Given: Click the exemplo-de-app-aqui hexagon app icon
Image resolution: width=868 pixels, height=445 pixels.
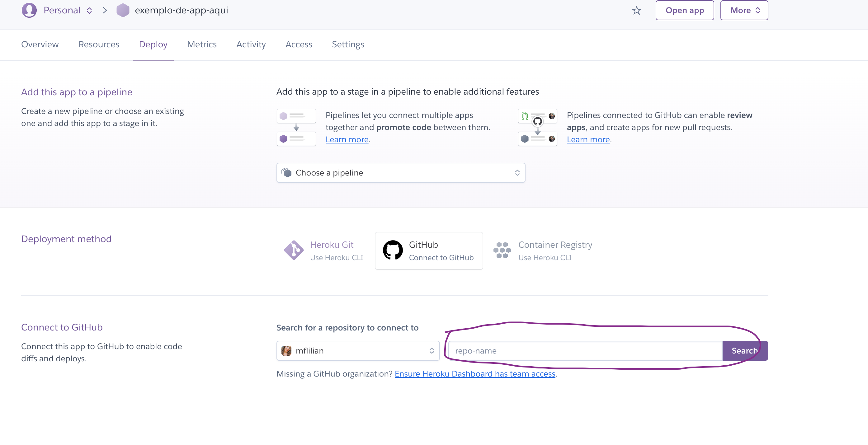Looking at the screenshot, I should (x=123, y=10).
